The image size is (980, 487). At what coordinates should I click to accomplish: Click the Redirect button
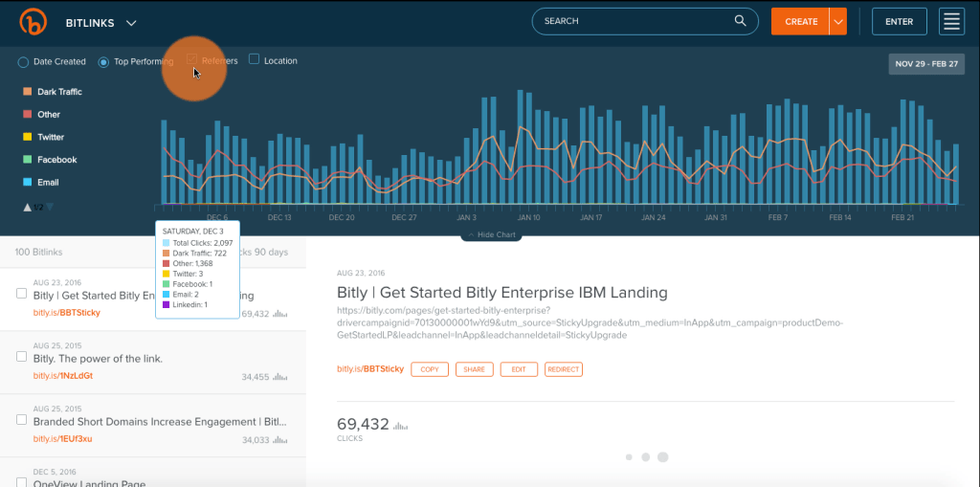point(564,369)
